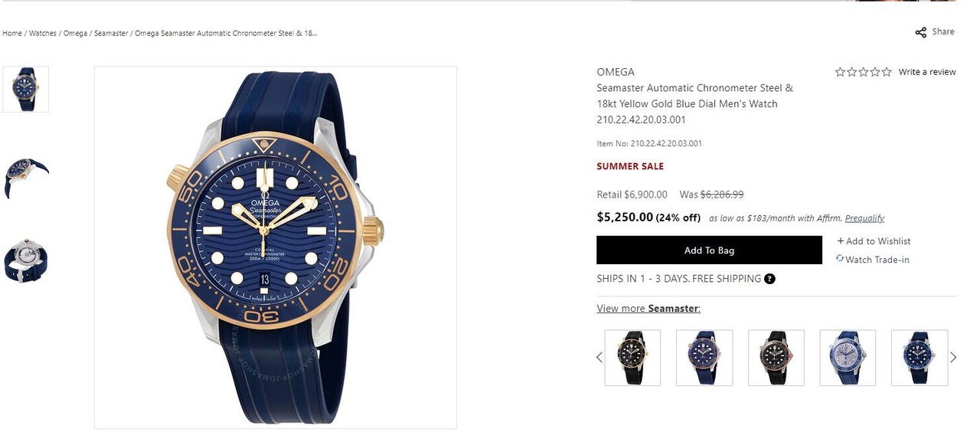This screenshot has height=445, width=980.
Task: Open the black and gold Seamaster carousel item
Action: pyautogui.click(x=632, y=358)
